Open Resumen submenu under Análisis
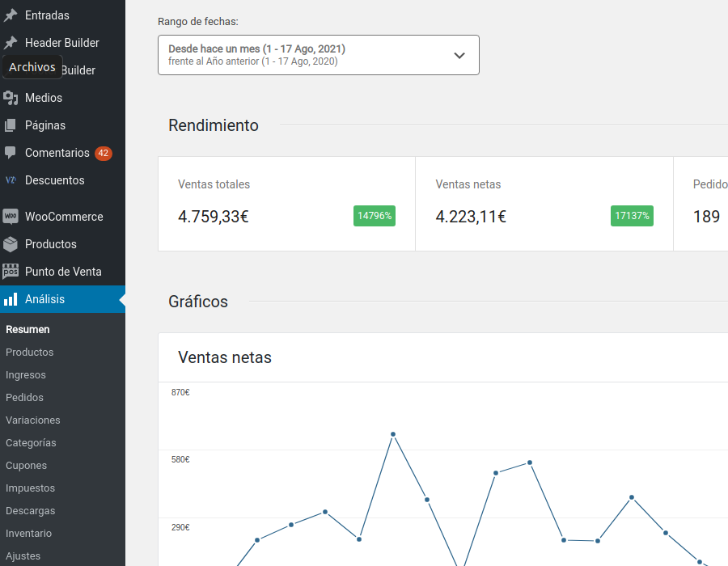This screenshot has height=566, width=728. (x=28, y=329)
